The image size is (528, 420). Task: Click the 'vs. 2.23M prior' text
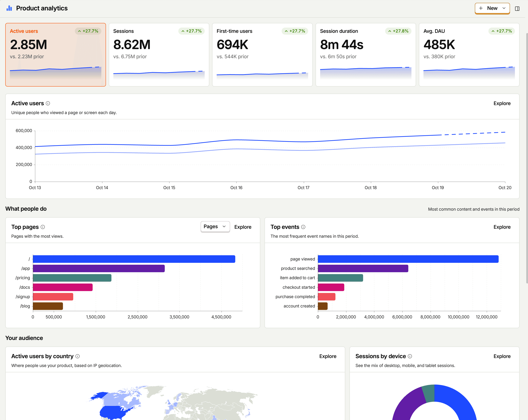click(x=27, y=57)
